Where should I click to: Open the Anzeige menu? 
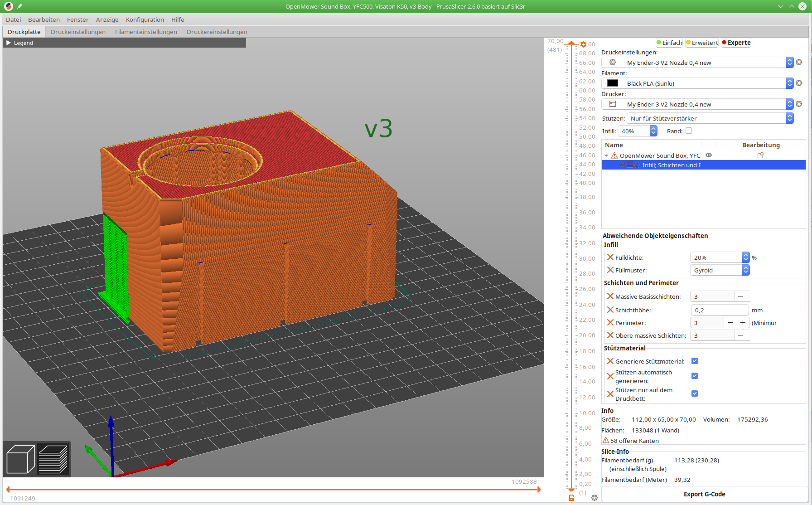point(107,19)
